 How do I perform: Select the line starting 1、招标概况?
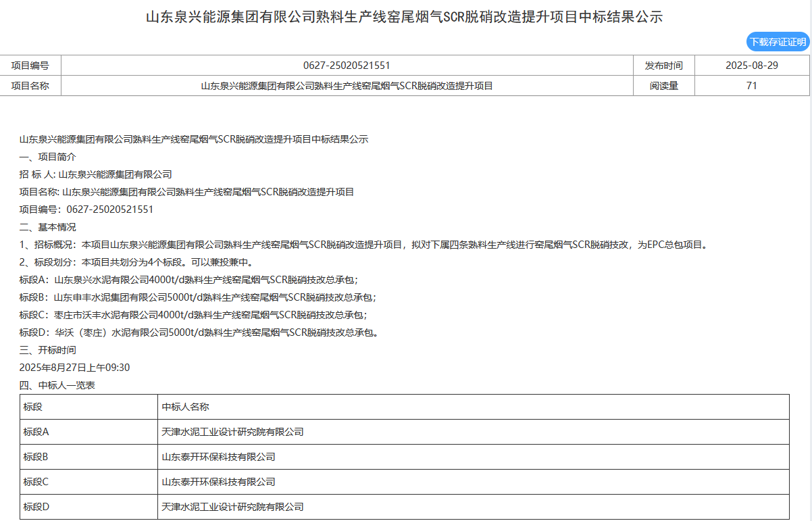click(x=365, y=245)
